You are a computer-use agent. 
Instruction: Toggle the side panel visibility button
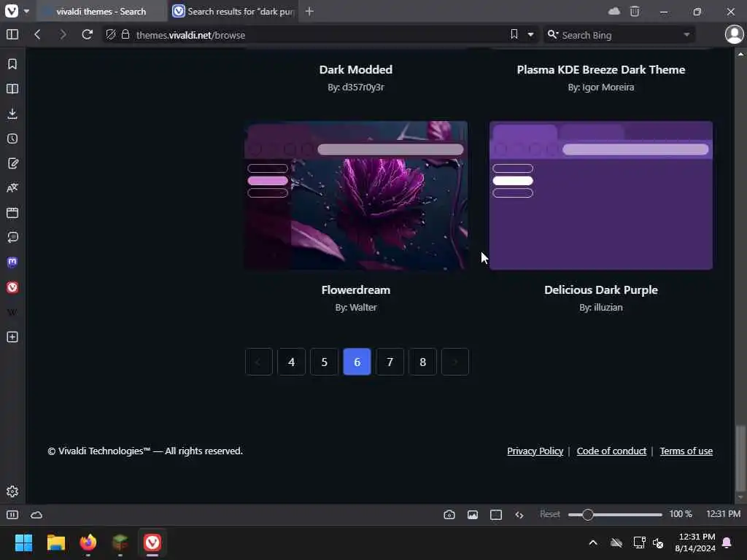click(x=12, y=35)
